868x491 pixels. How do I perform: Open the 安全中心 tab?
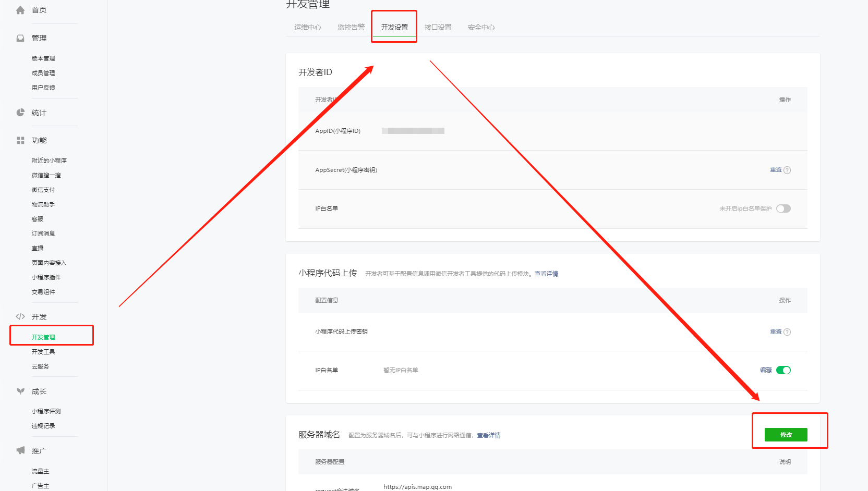click(x=481, y=27)
